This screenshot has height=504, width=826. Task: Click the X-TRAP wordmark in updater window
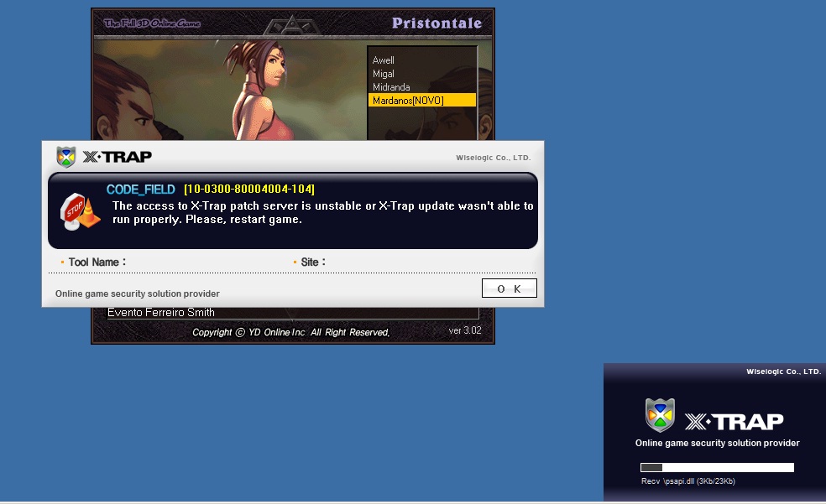pos(735,422)
